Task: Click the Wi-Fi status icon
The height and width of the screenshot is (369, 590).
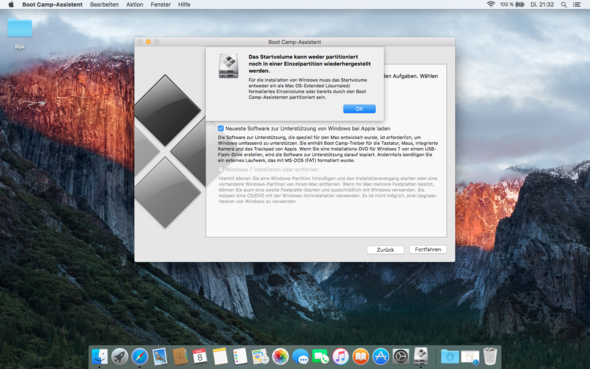Action: pos(491,5)
